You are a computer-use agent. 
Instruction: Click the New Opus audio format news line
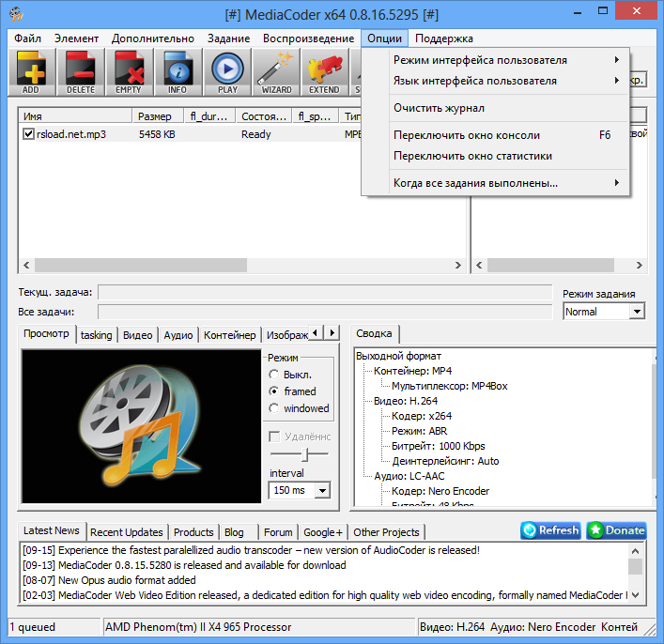pyautogui.click(x=109, y=580)
